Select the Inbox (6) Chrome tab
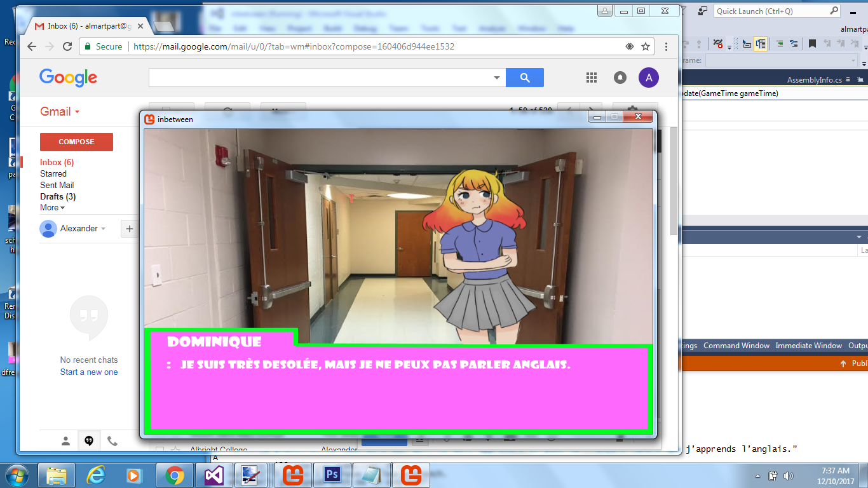 point(87,26)
